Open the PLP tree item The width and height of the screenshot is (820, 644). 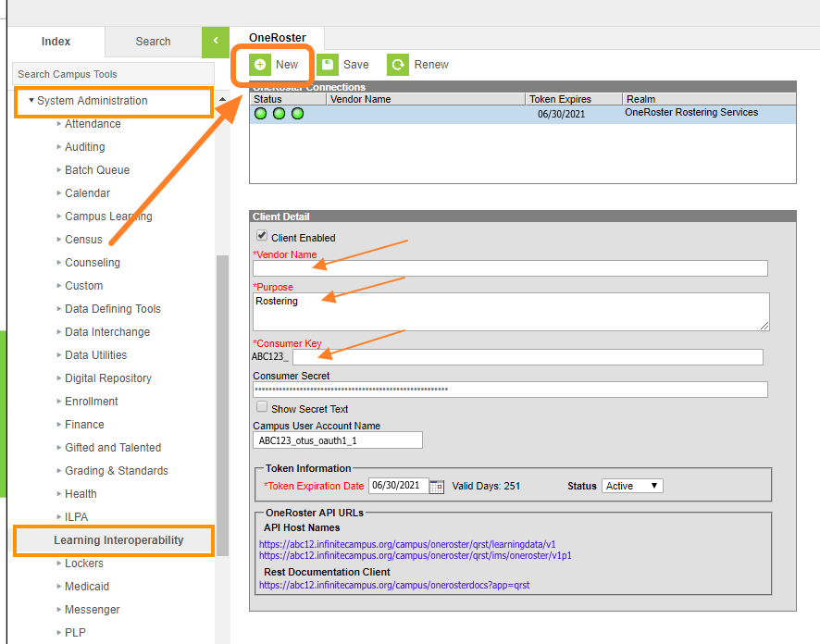75,633
